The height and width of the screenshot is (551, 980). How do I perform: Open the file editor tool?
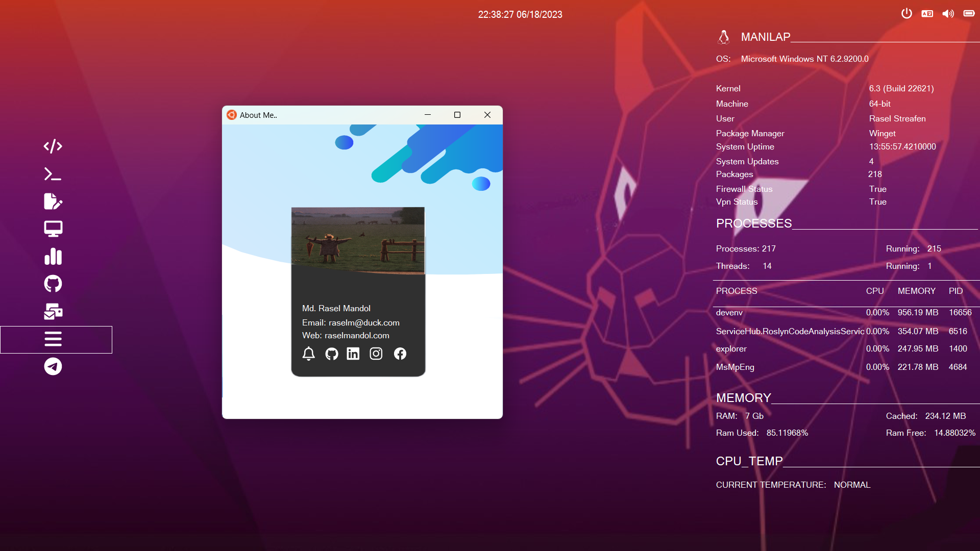click(53, 201)
